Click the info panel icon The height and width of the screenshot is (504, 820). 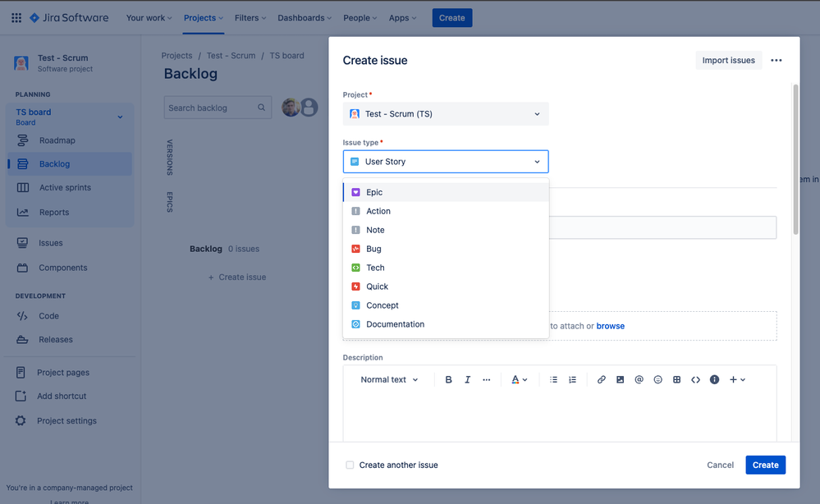click(714, 379)
